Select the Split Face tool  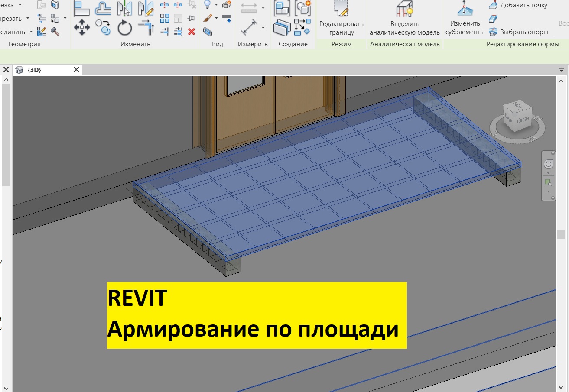point(55,5)
